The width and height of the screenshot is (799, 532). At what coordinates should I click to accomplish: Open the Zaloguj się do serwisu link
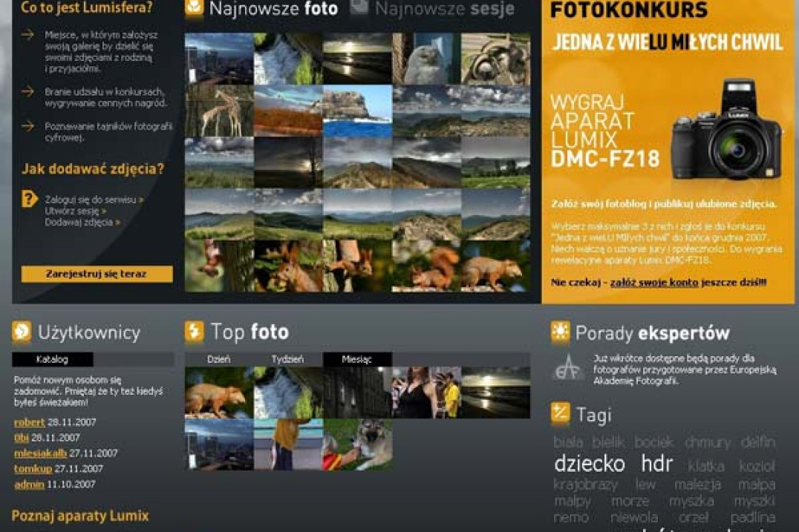94,200
